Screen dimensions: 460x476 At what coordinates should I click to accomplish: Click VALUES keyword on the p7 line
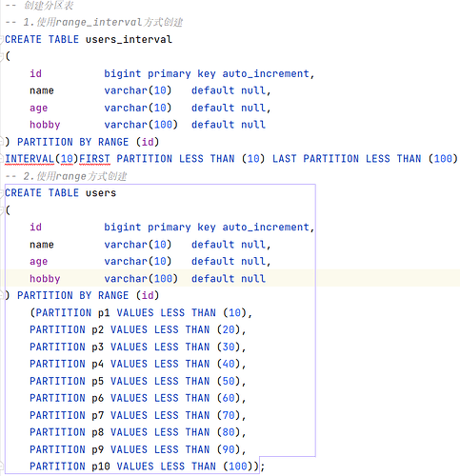coord(129,415)
